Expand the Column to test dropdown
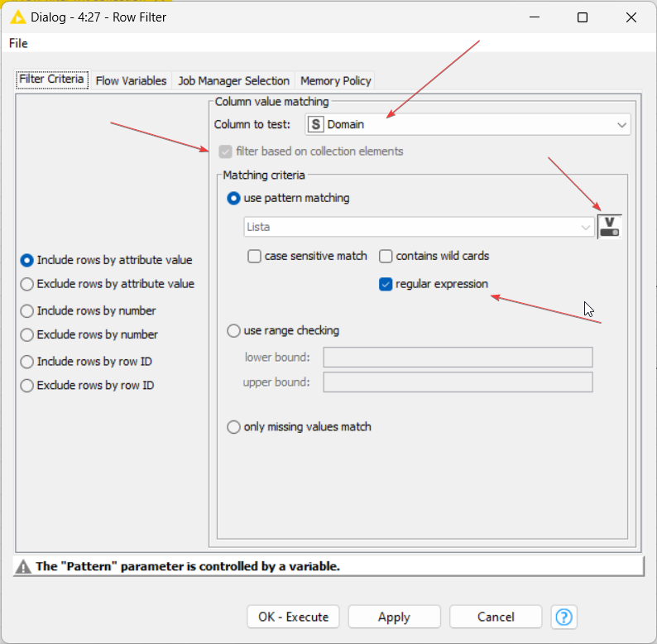Image resolution: width=657 pixels, height=644 pixels. 621,125
